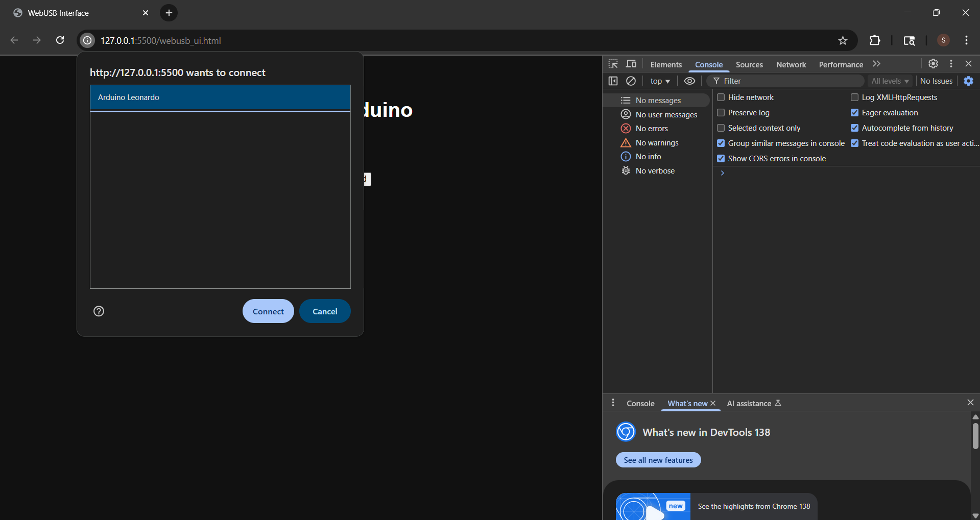Click the help question mark icon
The height and width of the screenshot is (520, 980).
tap(99, 311)
